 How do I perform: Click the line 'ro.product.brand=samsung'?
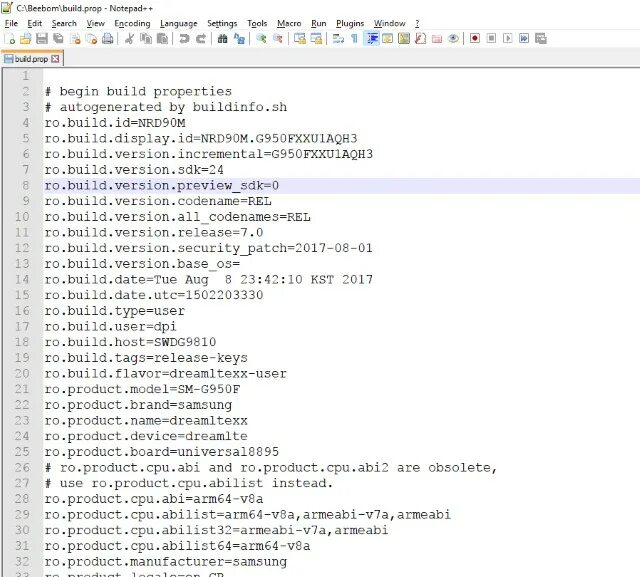pos(138,405)
